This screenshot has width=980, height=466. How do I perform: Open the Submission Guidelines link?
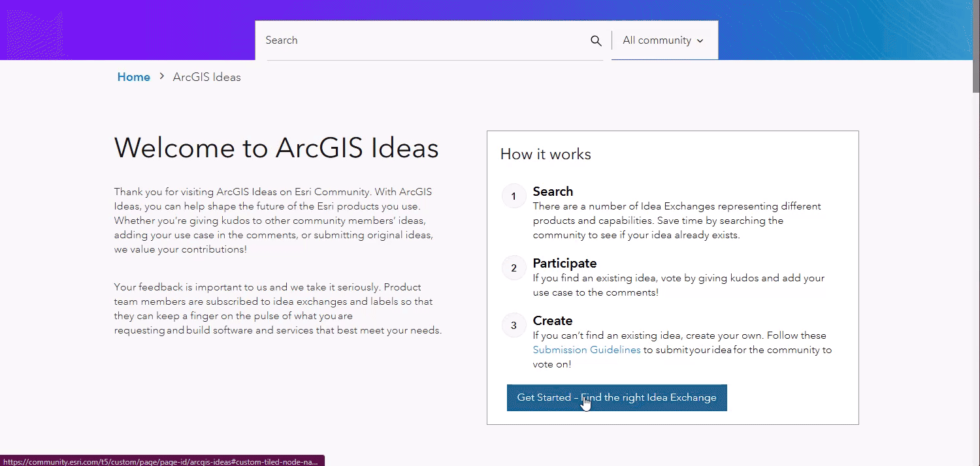587,350
